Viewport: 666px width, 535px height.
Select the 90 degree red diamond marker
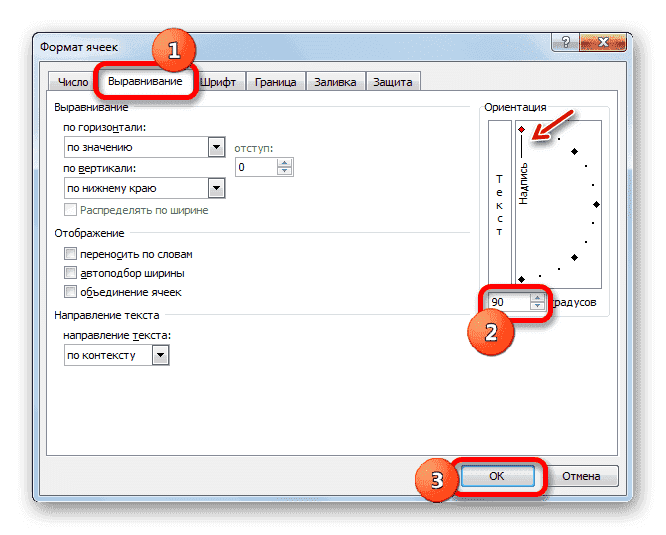[522, 130]
